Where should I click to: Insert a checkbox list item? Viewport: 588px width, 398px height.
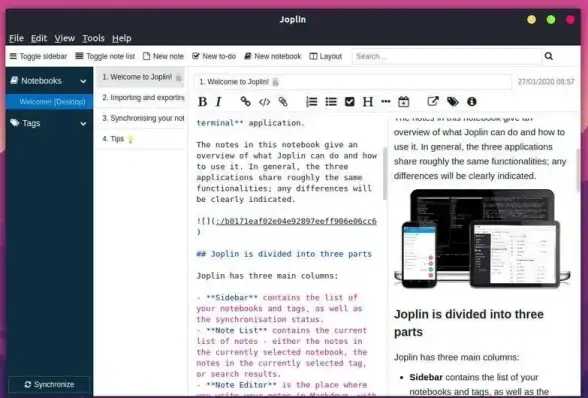[x=350, y=102]
